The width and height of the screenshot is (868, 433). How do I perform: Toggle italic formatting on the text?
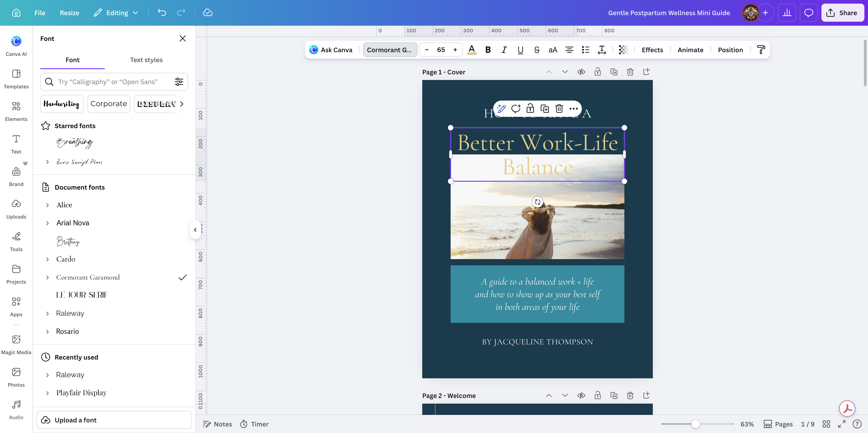click(x=504, y=50)
